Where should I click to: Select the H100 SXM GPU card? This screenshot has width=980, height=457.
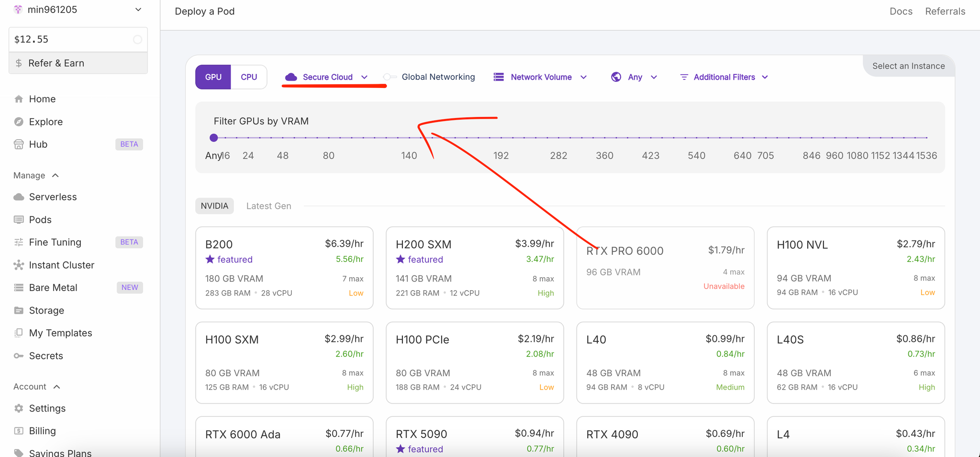point(284,363)
